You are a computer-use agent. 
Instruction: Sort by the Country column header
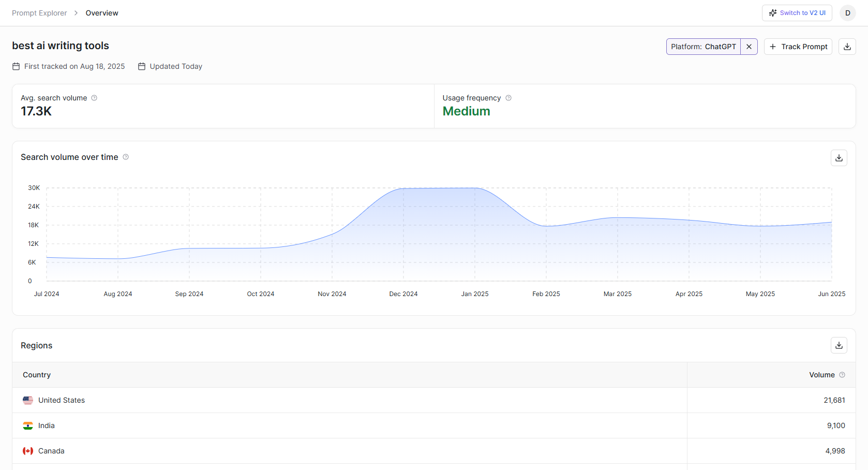(37, 375)
